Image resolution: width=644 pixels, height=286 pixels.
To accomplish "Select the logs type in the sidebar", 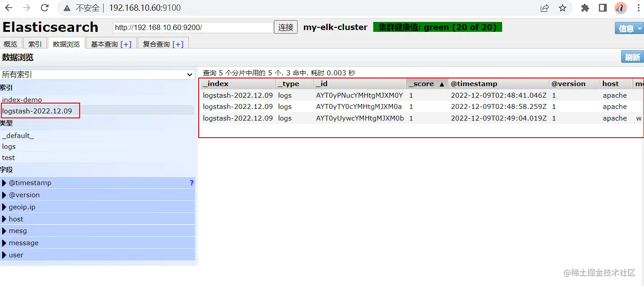I will [9, 145].
